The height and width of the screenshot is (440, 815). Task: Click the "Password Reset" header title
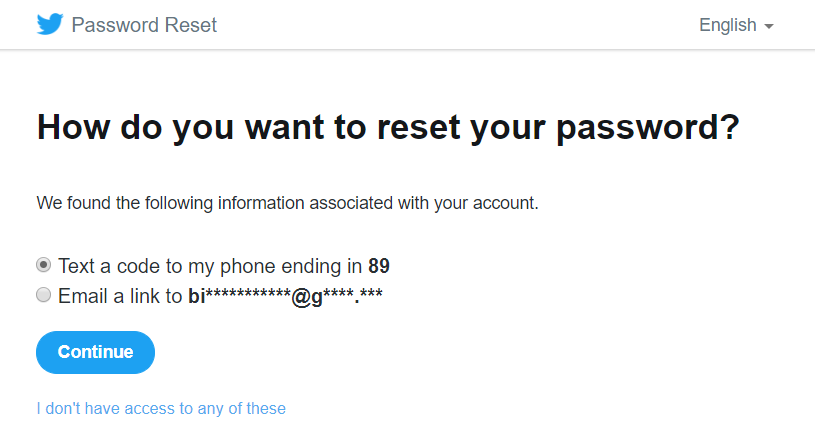[144, 25]
